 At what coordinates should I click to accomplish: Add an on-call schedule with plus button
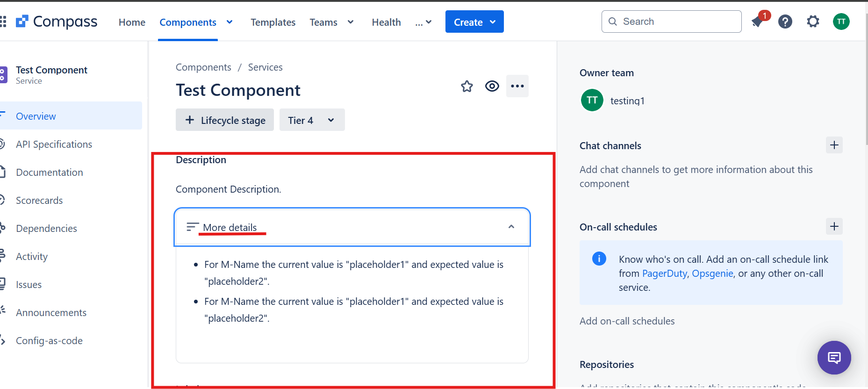834,227
